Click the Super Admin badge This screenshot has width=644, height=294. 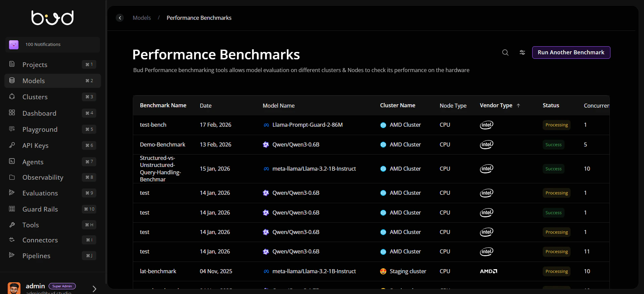pyautogui.click(x=62, y=286)
